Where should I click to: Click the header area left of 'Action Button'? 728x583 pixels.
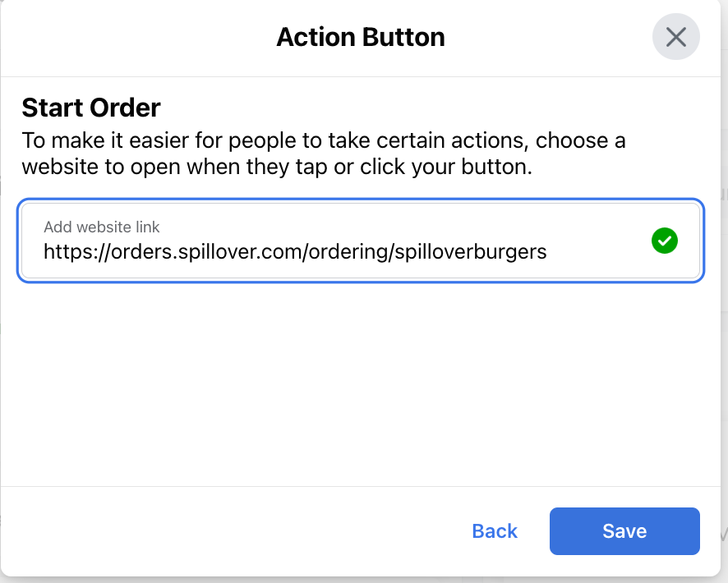(x=140, y=37)
